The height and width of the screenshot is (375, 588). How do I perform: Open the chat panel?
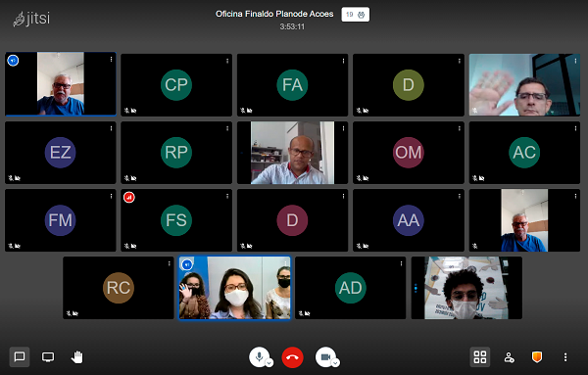20,356
